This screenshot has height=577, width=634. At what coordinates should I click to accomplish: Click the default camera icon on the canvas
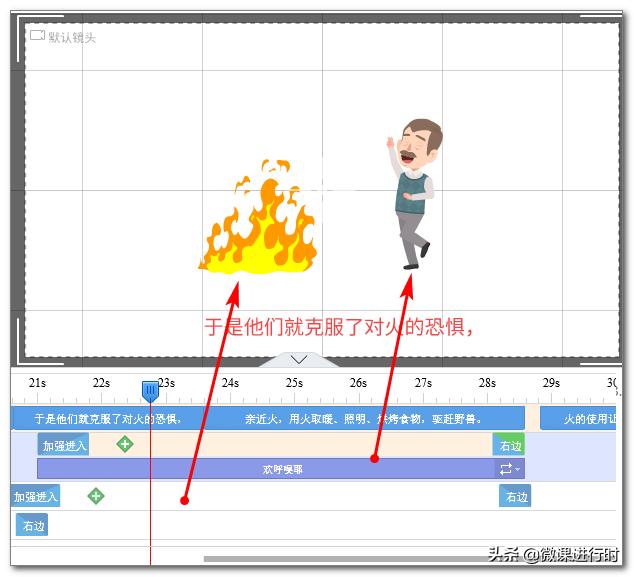click(37, 36)
